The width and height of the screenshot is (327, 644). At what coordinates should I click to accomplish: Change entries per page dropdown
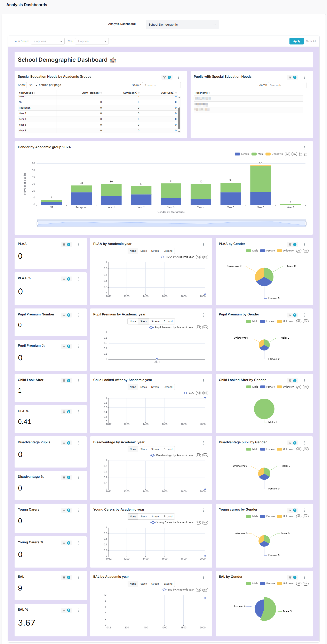[32, 85]
